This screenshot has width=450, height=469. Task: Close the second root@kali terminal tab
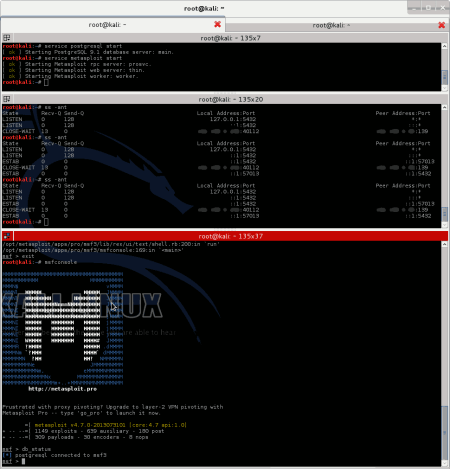coord(441,25)
